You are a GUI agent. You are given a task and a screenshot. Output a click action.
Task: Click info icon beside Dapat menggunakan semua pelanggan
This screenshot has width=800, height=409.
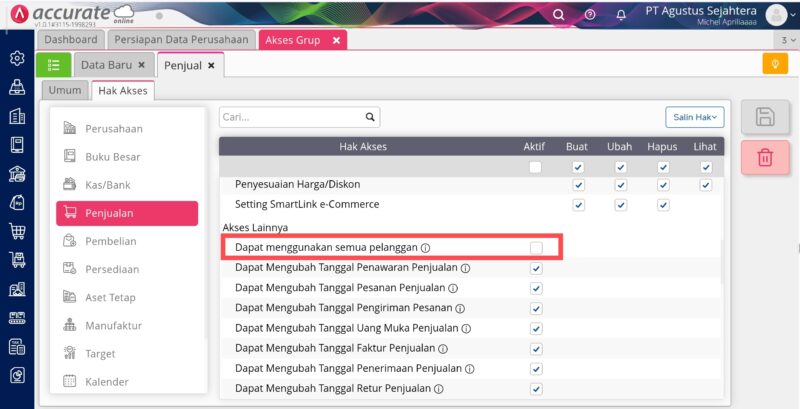(425, 247)
